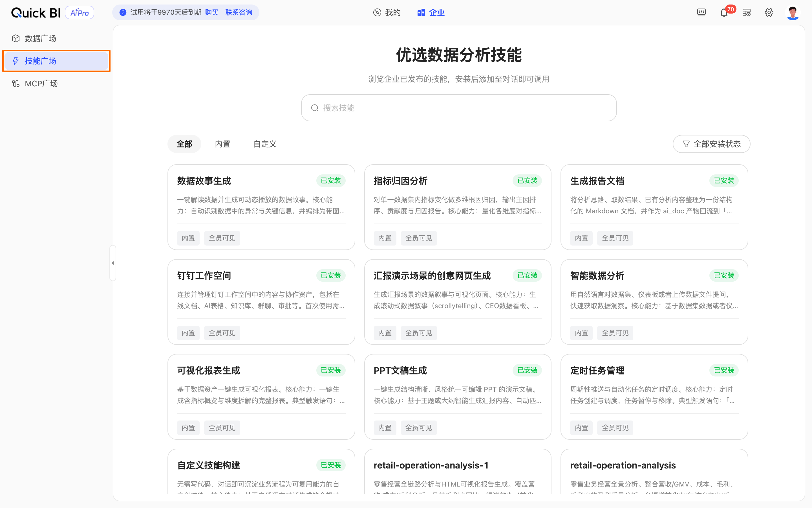812x508 pixels.
Task: Collapse the left sidebar panel
Action: pyautogui.click(x=113, y=263)
